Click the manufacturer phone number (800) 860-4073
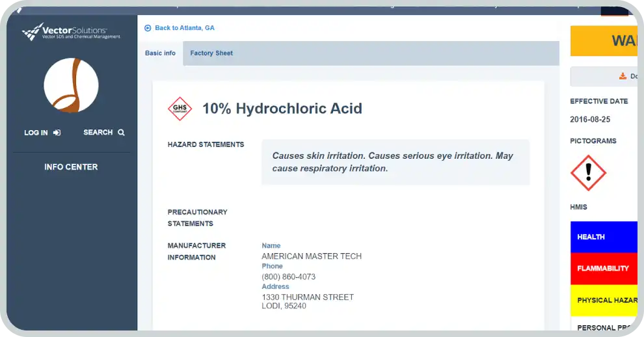Viewport: 644px width, 337px height. pos(288,276)
